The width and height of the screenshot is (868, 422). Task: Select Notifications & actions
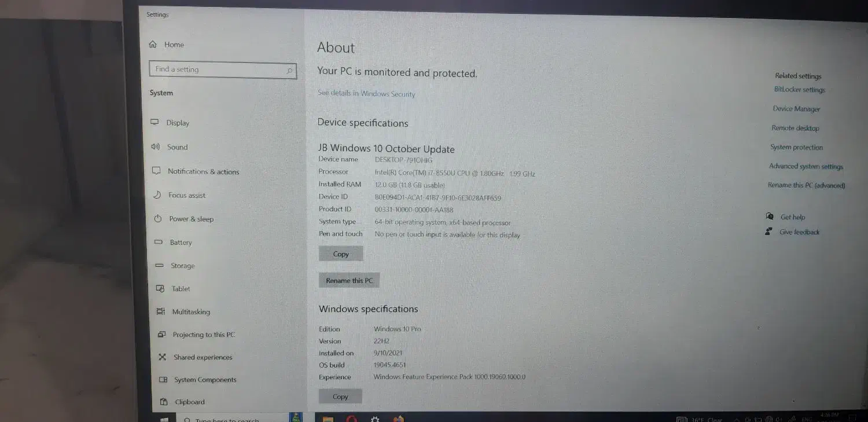pyautogui.click(x=196, y=171)
